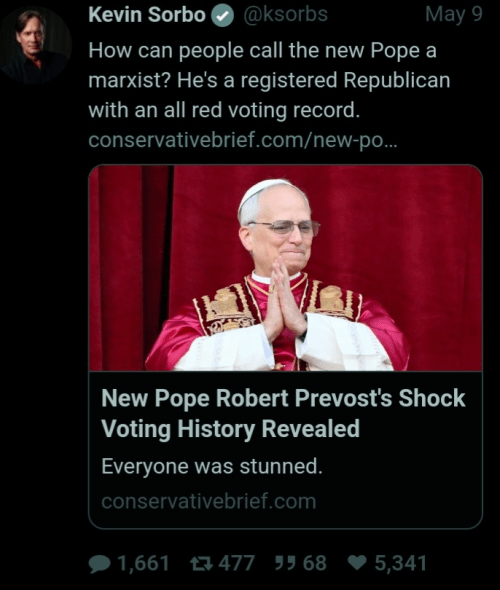
Task: Click the quote marks icon
Action: coord(284,563)
